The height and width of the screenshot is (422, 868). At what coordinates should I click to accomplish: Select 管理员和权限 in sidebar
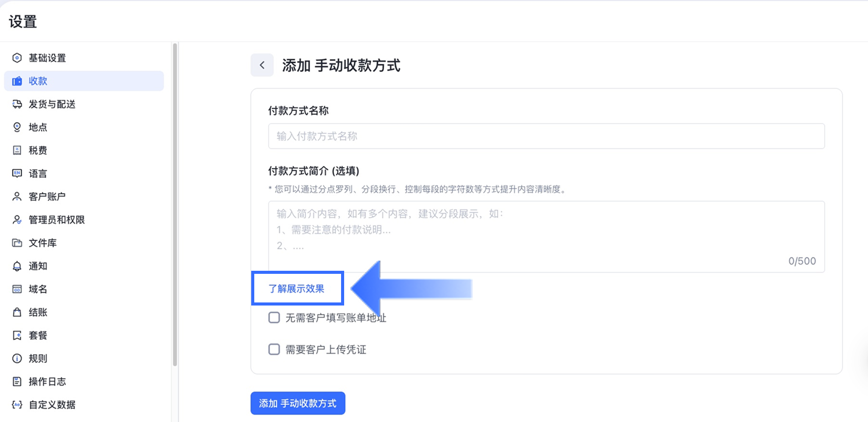[x=56, y=220]
